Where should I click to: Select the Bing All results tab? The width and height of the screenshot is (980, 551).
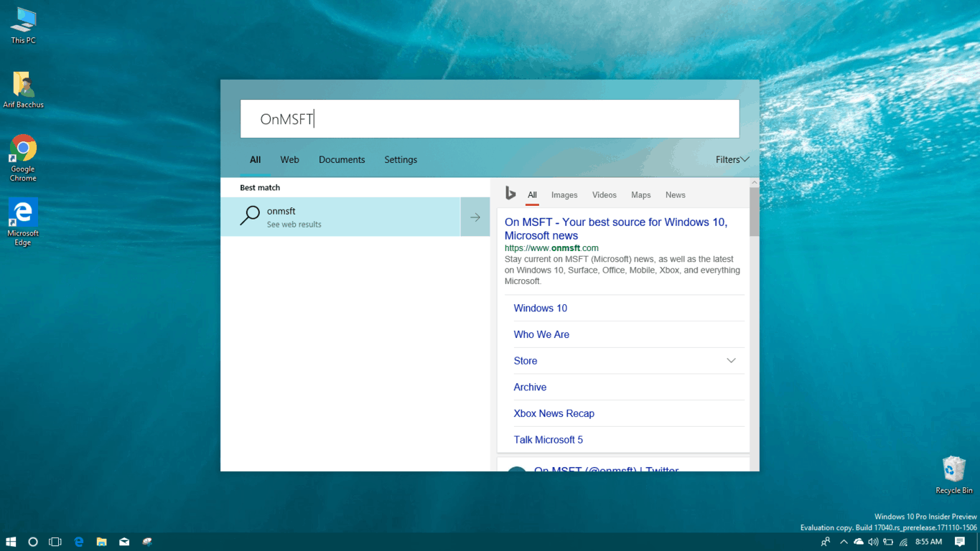(532, 195)
